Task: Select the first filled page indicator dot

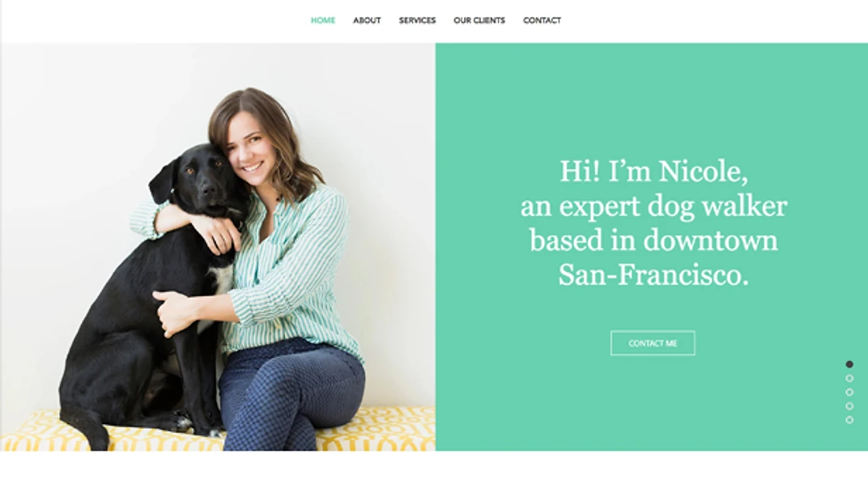Action: coord(849,364)
